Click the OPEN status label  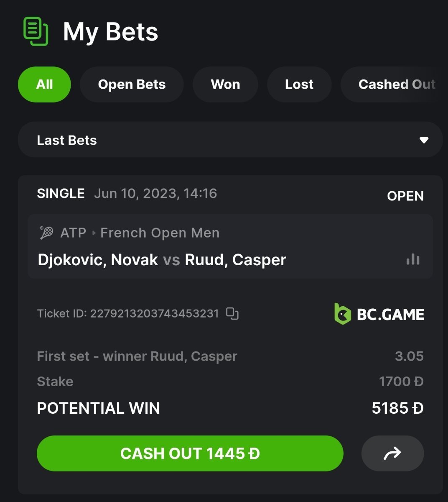pos(405,196)
